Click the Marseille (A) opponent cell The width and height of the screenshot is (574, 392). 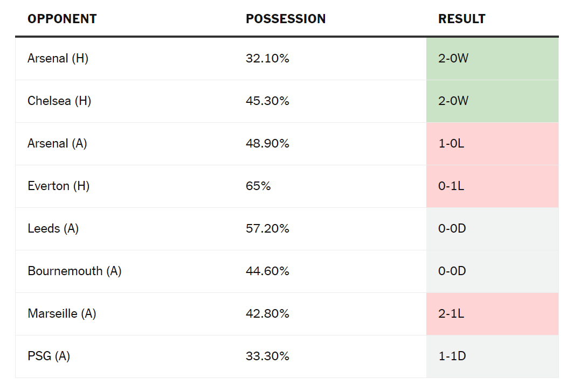click(x=62, y=313)
